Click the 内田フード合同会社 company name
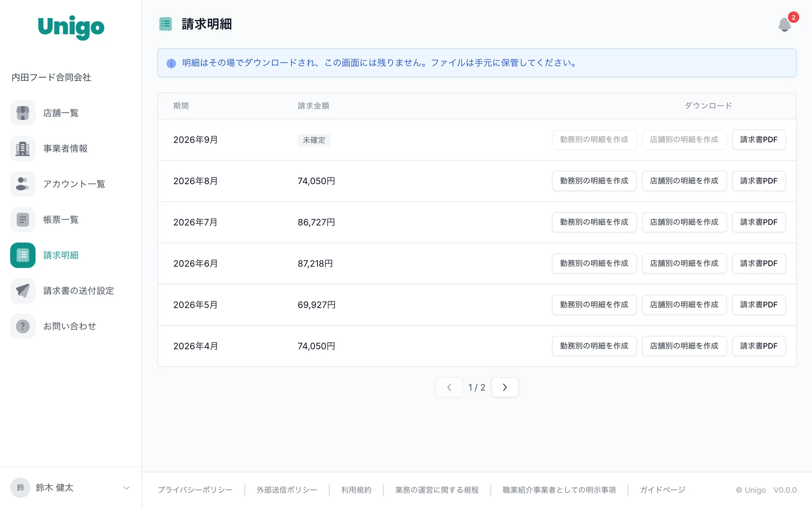812x508 pixels. 51,77
